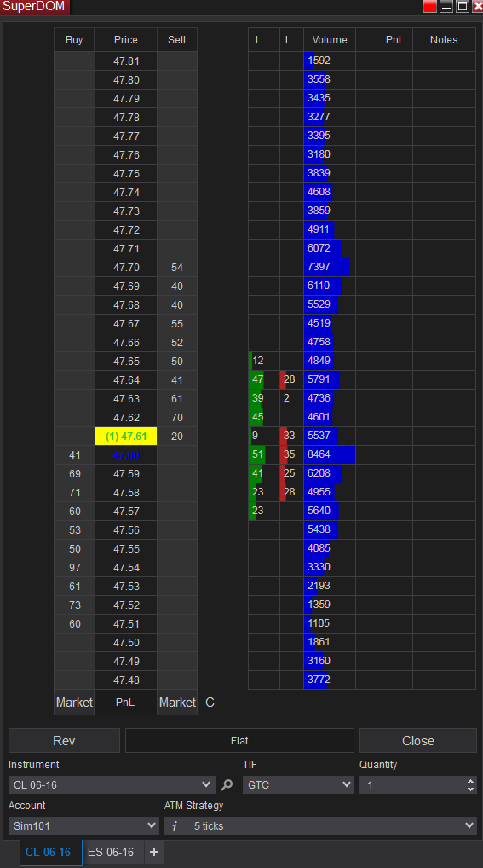
Task: Decrease Quantity with the down arrow
Action: (470, 789)
